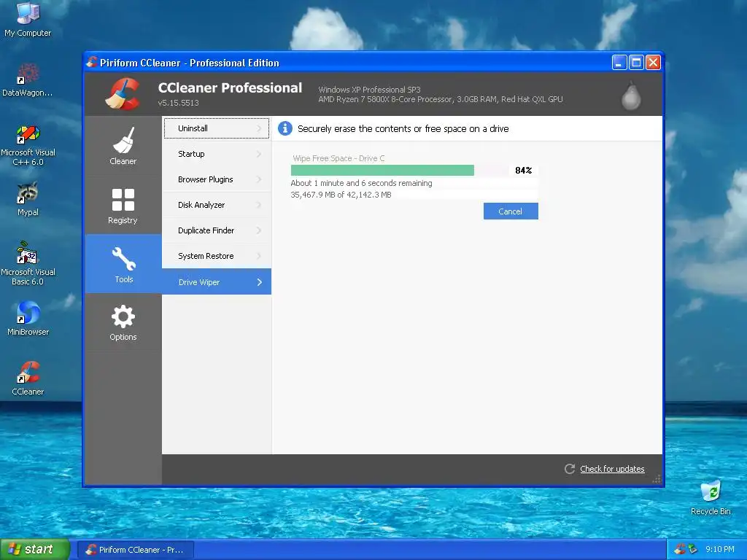Image resolution: width=747 pixels, height=560 pixels.
Task: Click the CCleaner logo in the header
Action: (x=123, y=94)
